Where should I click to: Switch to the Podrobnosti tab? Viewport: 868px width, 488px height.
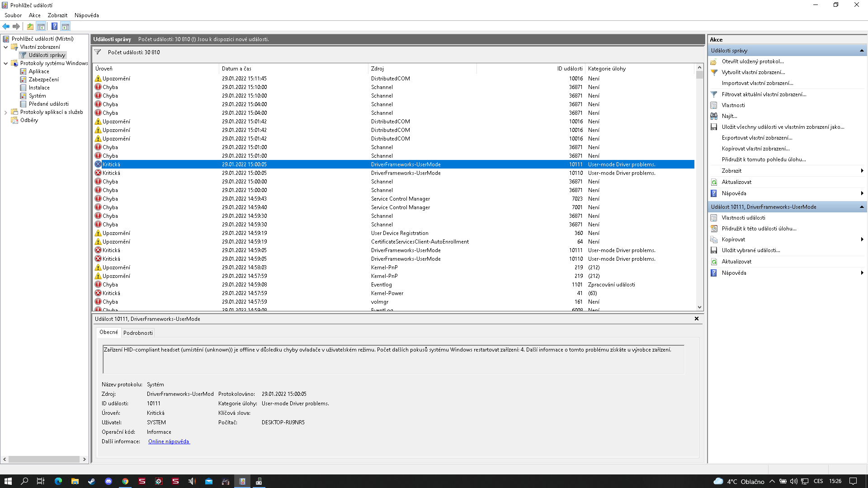click(138, 333)
